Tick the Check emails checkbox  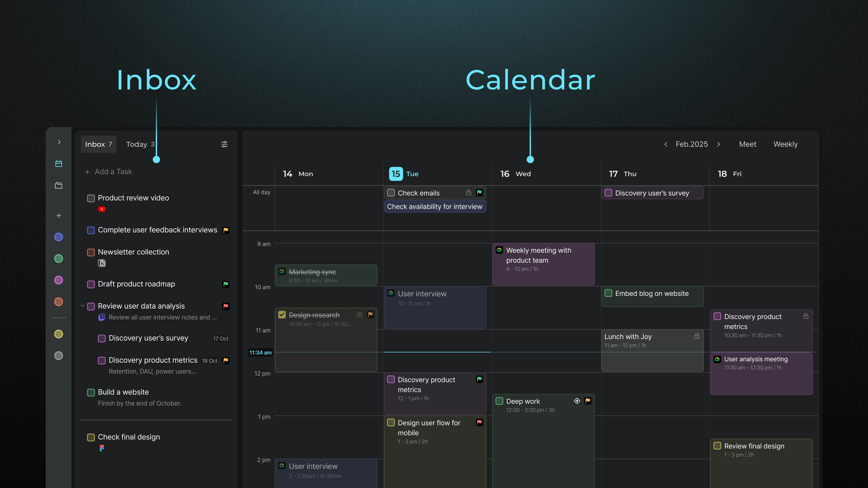click(391, 193)
